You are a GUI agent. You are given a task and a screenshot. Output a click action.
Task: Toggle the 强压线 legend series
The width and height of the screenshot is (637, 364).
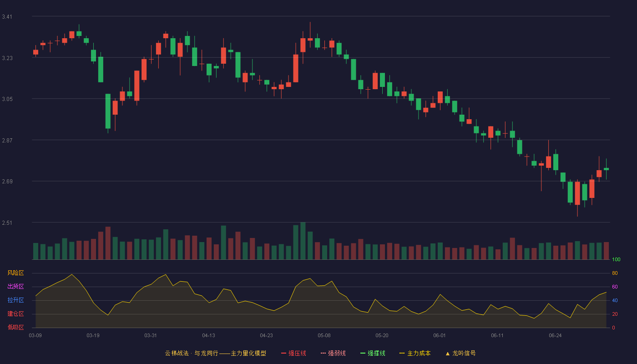[293, 353]
